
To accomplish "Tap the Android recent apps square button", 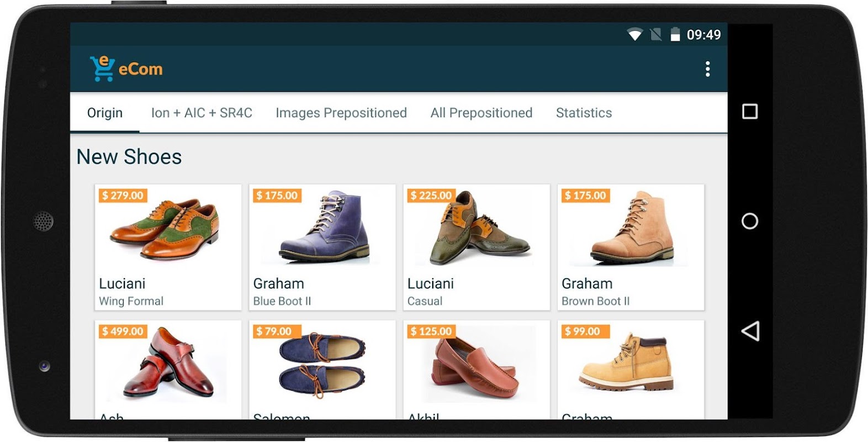I will (749, 112).
